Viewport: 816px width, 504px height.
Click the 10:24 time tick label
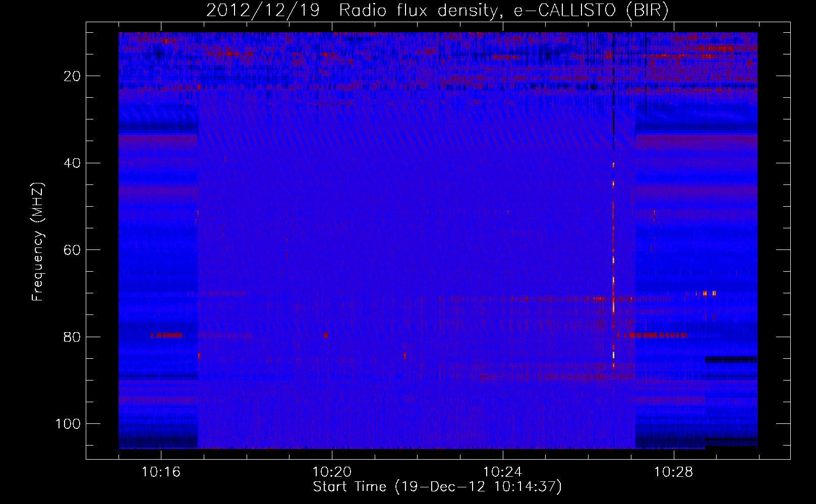pos(503,472)
